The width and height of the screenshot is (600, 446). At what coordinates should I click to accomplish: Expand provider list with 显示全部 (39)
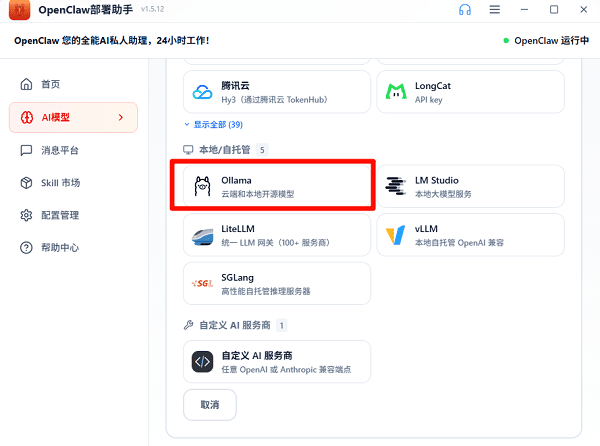[214, 125]
